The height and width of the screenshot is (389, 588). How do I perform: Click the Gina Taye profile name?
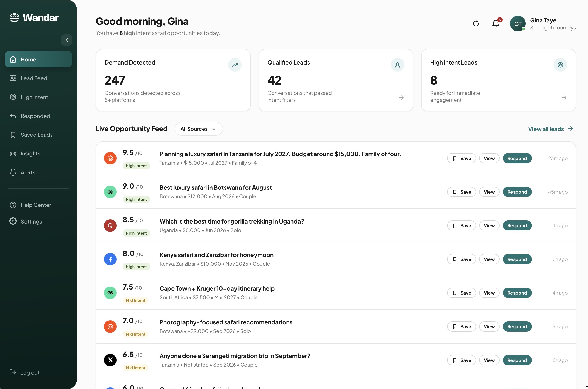click(543, 20)
